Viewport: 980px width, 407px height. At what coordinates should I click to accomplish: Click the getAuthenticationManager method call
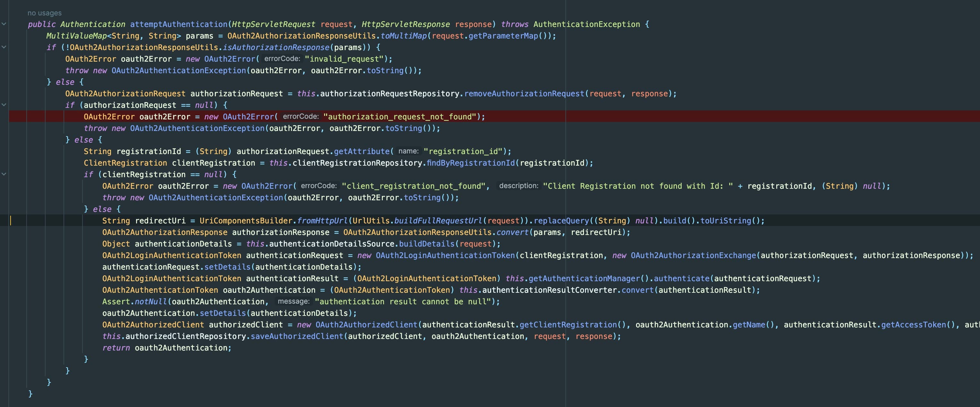584,278
